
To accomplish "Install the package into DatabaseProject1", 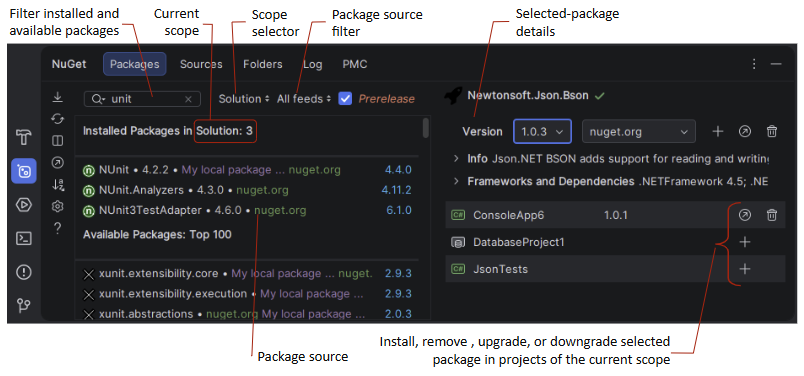I will (745, 242).
